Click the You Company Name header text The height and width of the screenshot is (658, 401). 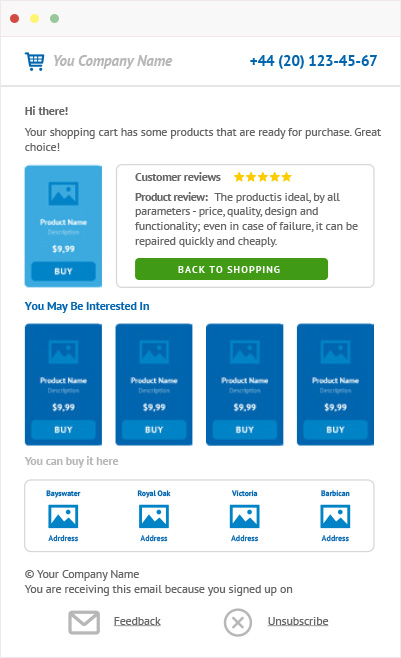point(112,61)
